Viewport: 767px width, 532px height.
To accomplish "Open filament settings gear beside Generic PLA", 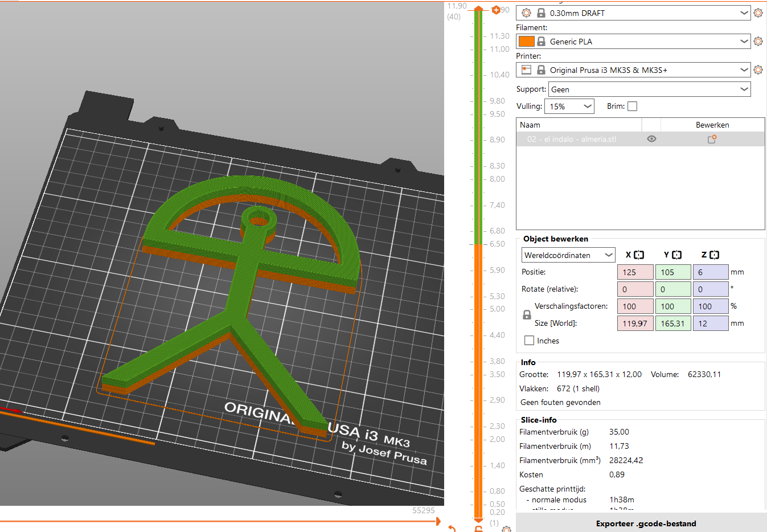I will tap(758, 41).
